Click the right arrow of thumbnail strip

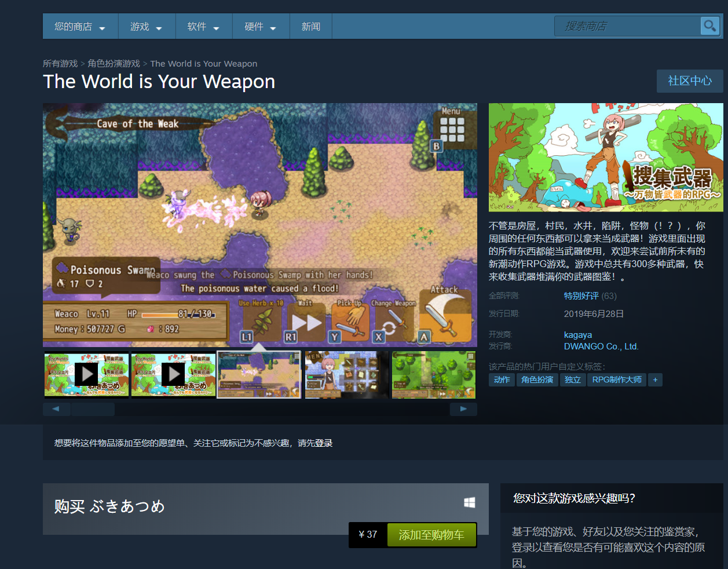click(463, 409)
